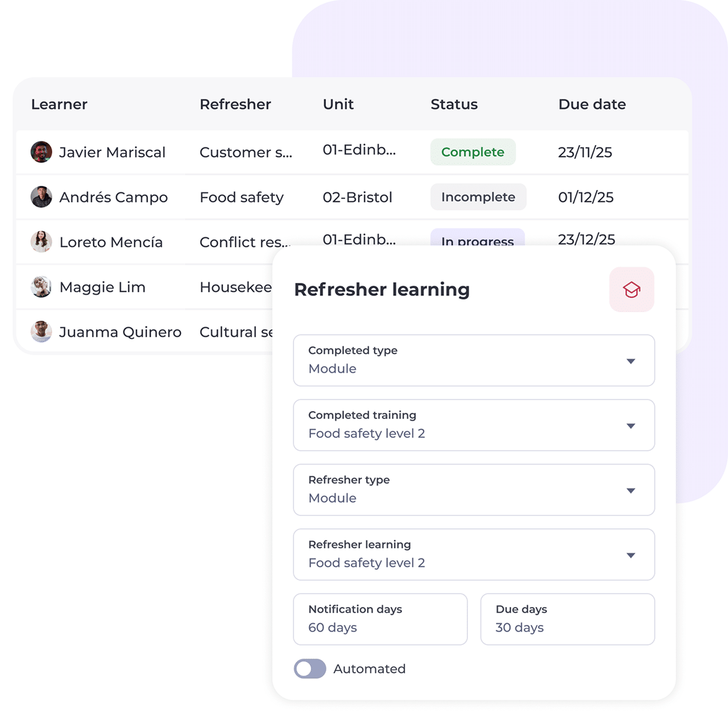Click the 01/12/25 due date
The image size is (728, 719).
(x=585, y=197)
